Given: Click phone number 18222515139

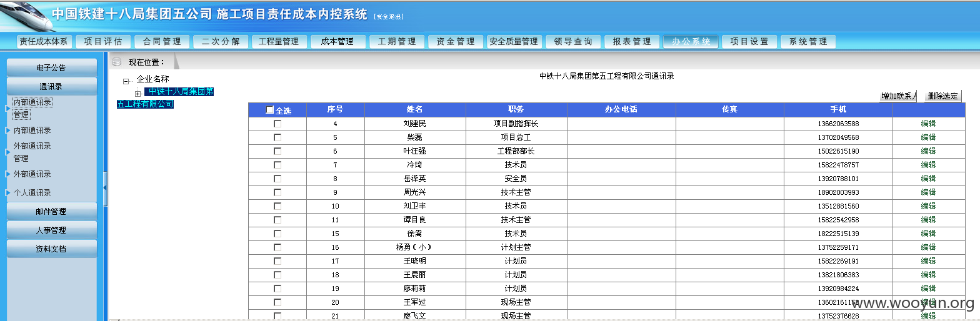Looking at the screenshot, I should point(838,234).
